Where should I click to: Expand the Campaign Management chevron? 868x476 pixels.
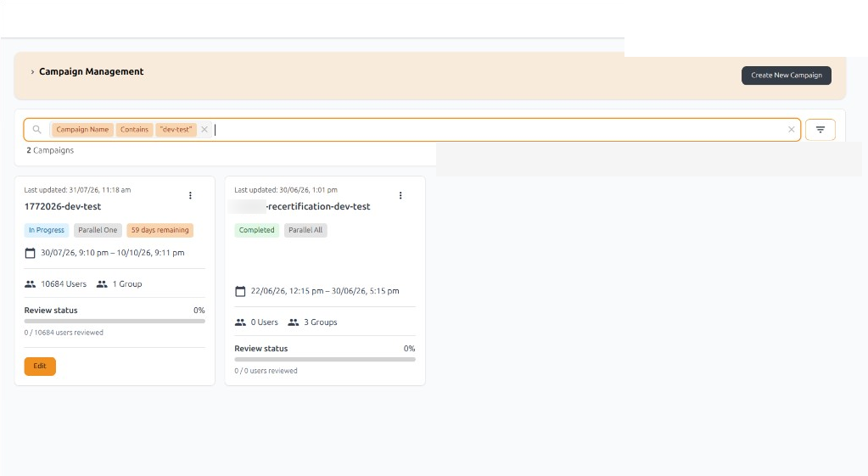click(x=32, y=72)
